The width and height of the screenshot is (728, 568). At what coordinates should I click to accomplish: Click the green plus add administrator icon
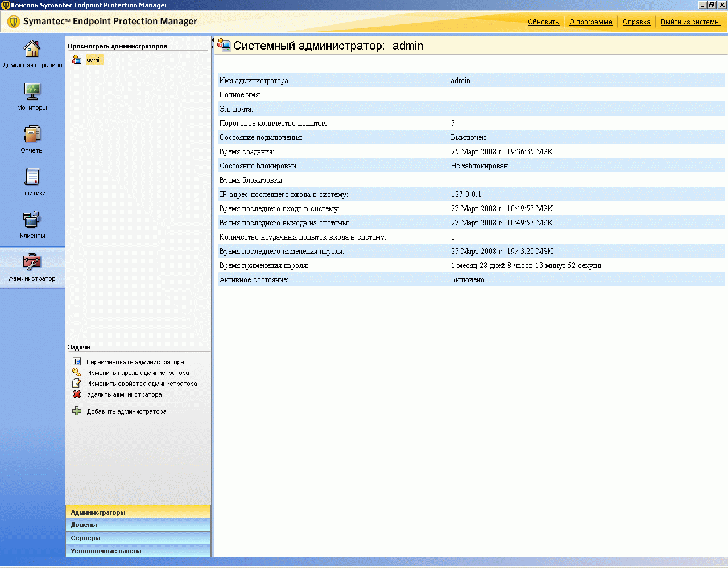(x=77, y=411)
